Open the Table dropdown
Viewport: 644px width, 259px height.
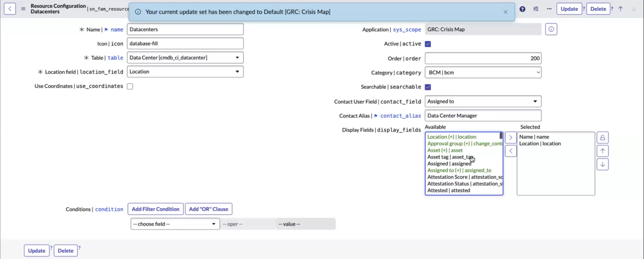185,58
